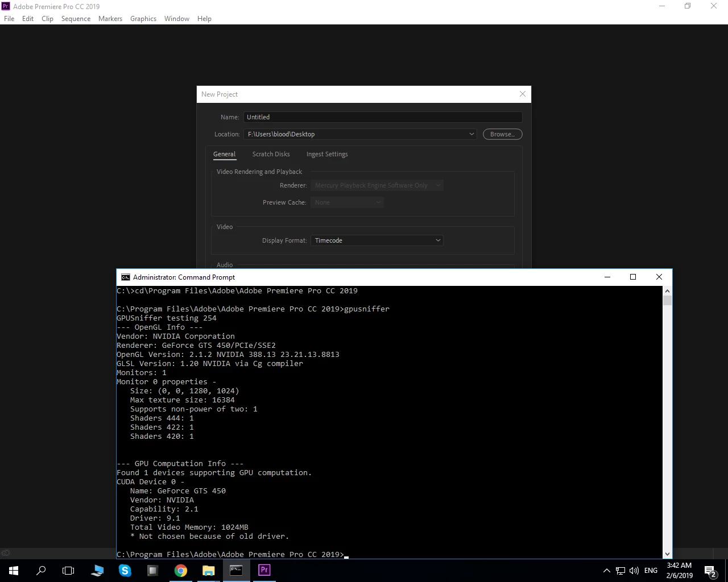Open the Graphics menu

143,19
